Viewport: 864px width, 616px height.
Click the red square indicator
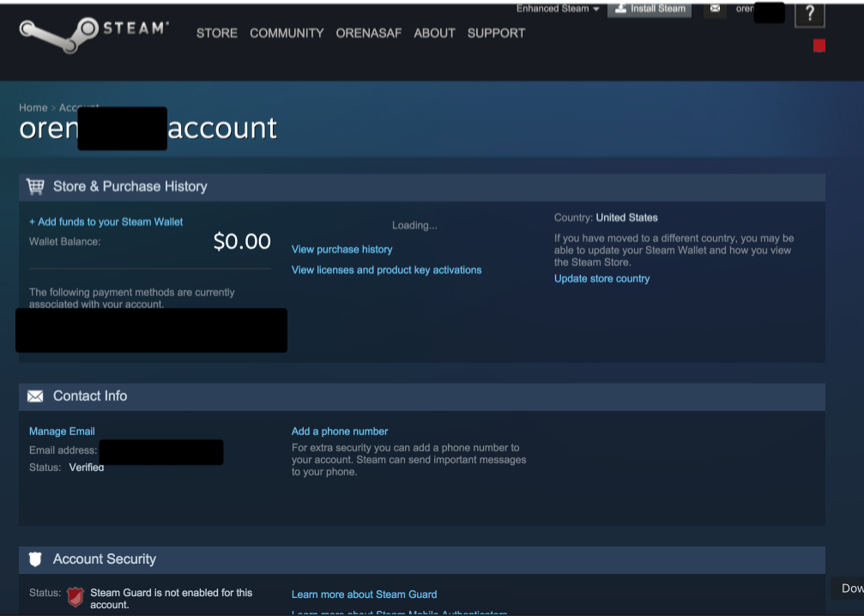tap(819, 45)
